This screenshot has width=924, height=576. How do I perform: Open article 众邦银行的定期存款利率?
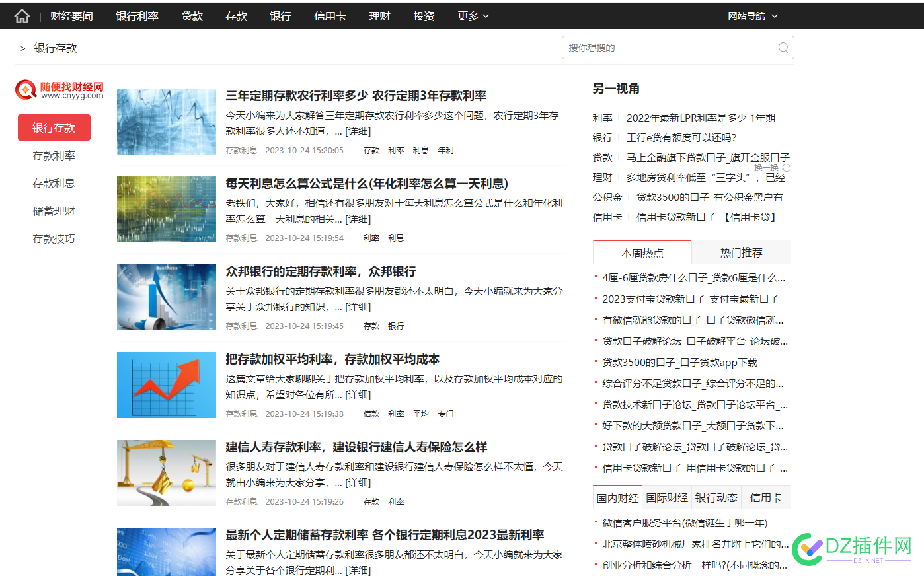coord(321,271)
